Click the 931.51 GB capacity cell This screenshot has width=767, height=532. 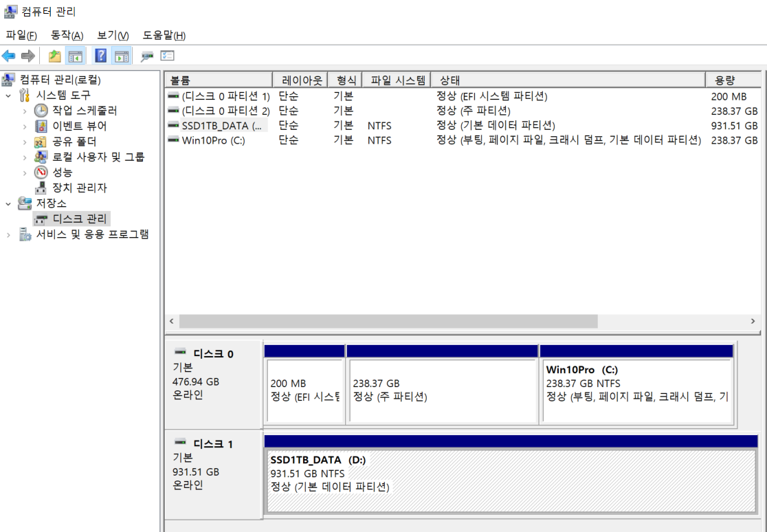[x=734, y=126]
